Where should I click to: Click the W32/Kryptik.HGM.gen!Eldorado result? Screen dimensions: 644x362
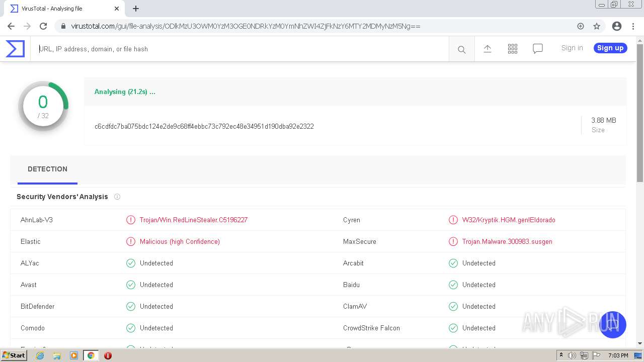[509, 220]
